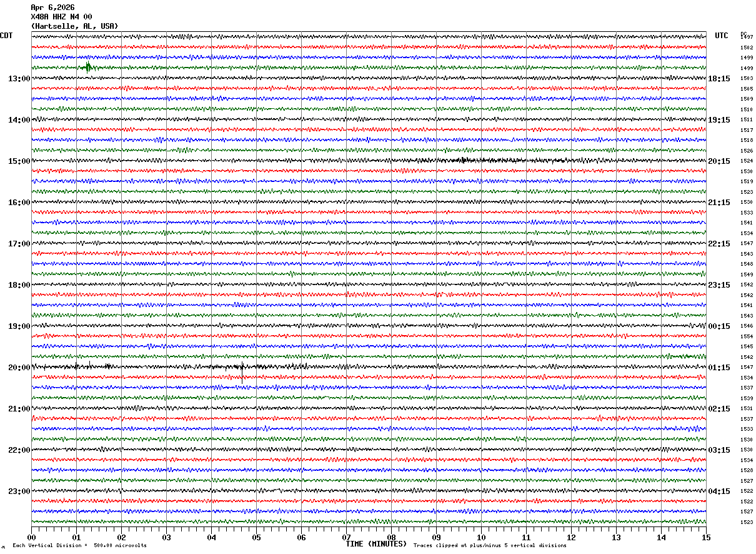This screenshot has height=554, width=756.
Task: Click the 22:00 CDT row label
Action: [x=19, y=450]
